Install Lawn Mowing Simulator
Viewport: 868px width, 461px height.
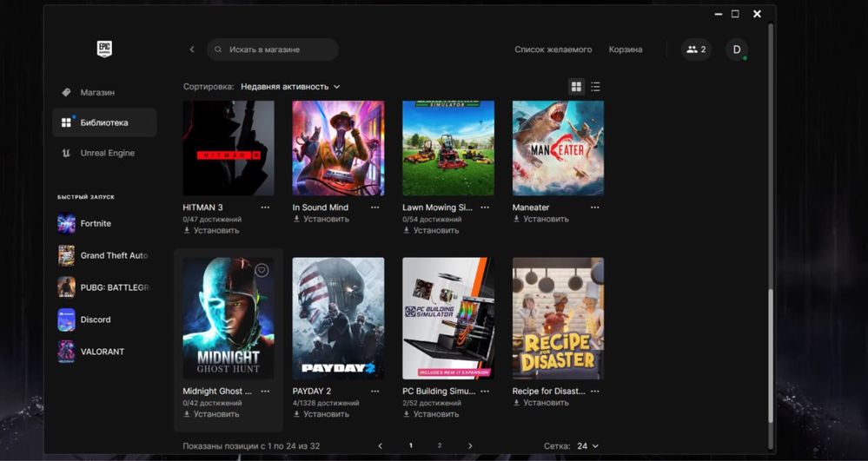click(x=431, y=230)
